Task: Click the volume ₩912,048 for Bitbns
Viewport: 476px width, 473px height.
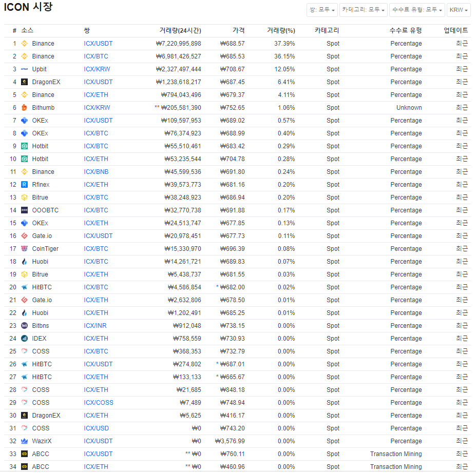Action: click(x=187, y=326)
